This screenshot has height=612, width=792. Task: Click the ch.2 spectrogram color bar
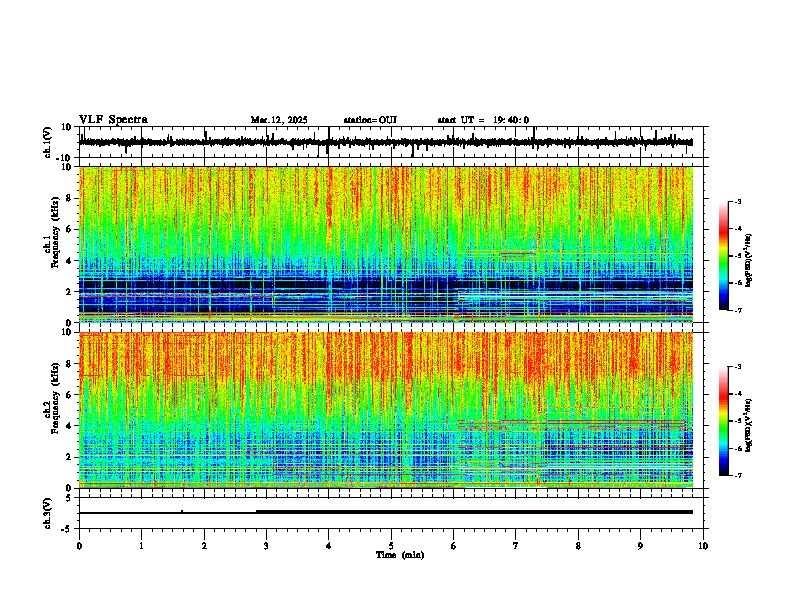(724, 421)
